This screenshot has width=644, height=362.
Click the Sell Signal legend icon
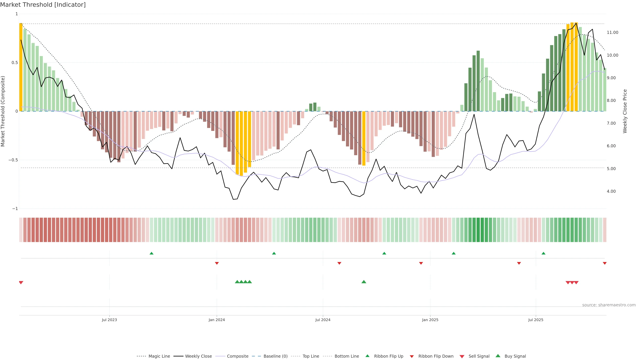coord(462,356)
